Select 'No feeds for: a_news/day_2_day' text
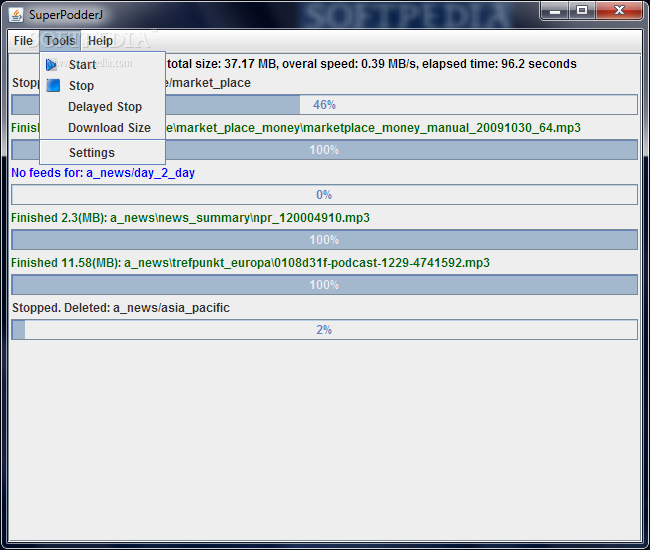650x550 pixels. 103,173
